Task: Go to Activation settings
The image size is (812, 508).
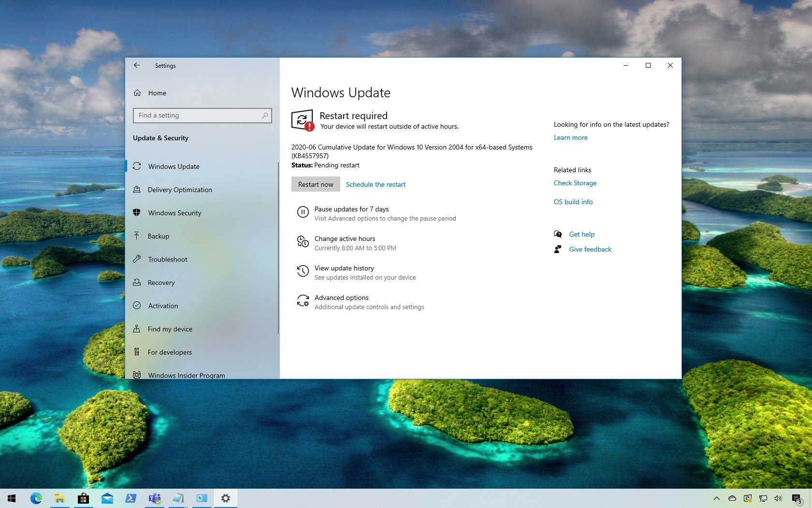Action: 202,306
